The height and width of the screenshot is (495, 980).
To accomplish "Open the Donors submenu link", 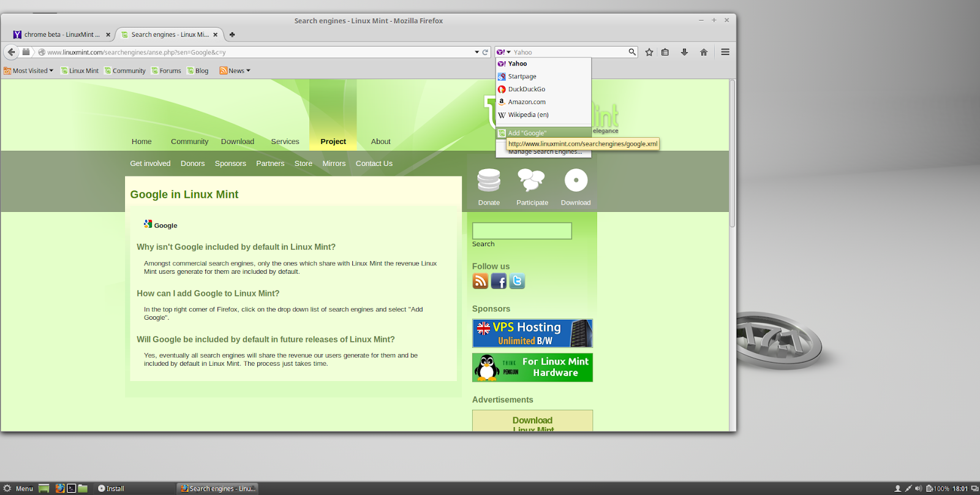I will click(x=192, y=164).
